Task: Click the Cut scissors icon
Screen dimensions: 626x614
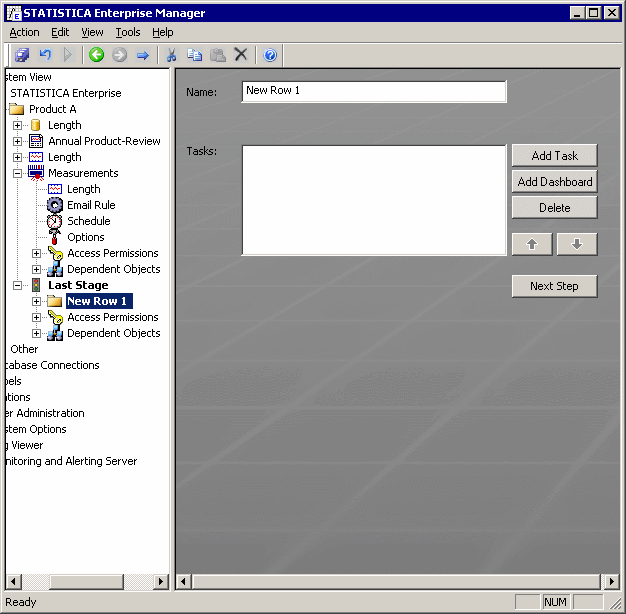Action: [171, 55]
